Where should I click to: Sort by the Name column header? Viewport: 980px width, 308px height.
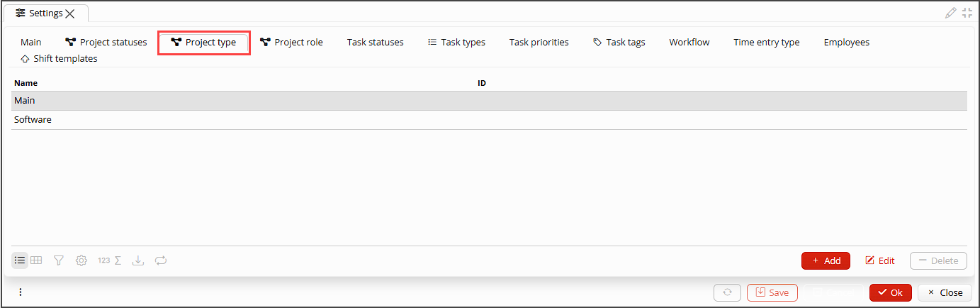[x=26, y=83]
